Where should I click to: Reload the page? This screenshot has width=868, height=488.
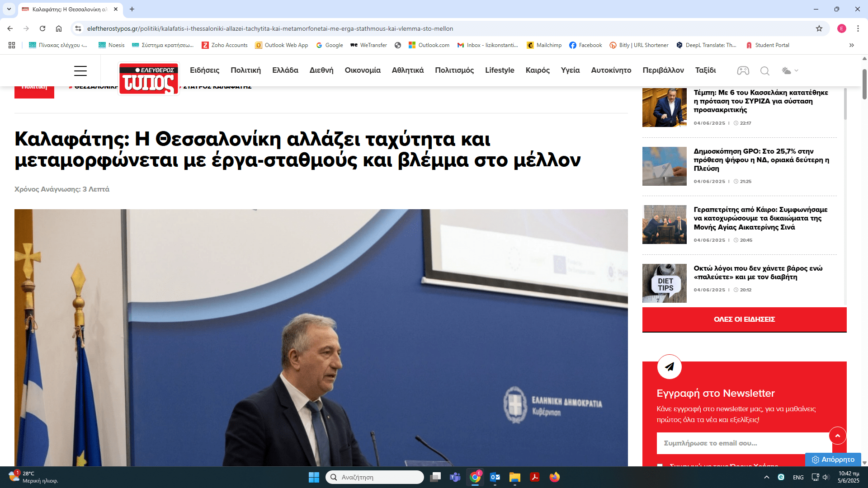click(42, 28)
